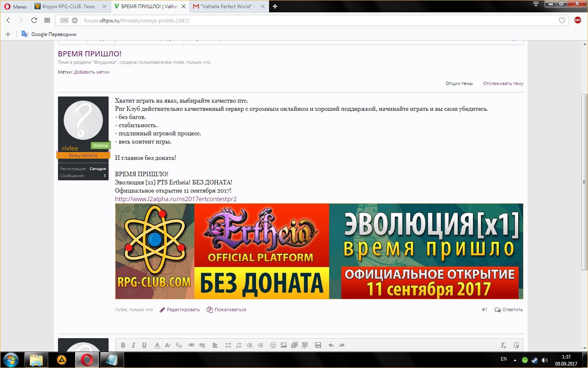The image size is (588, 368).
Task: Open the volume speaker tray icon
Action: pyautogui.click(x=545, y=360)
